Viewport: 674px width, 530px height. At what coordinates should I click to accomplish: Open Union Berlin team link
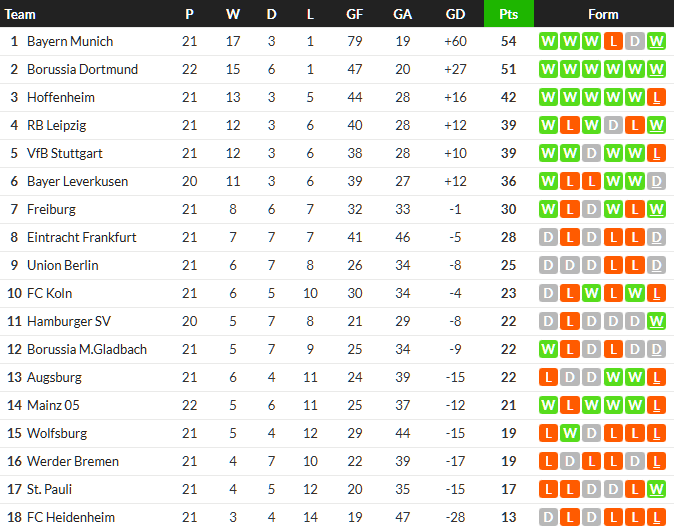click(62, 266)
